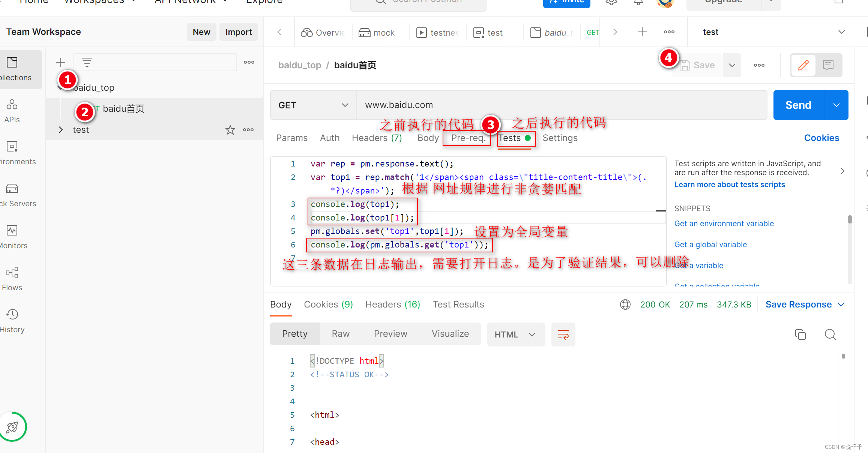Click the Raw response view icon
Viewport: 868px width, 453px height.
tap(341, 334)
